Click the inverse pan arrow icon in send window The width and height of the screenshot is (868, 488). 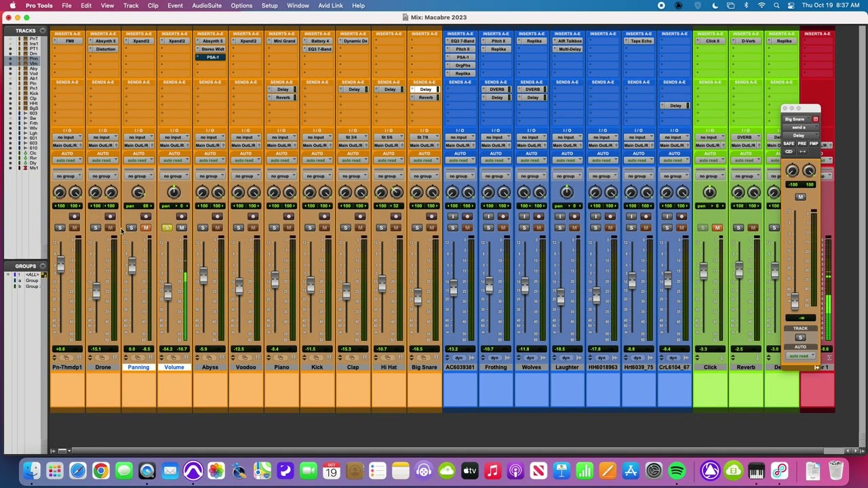tap(802, 152)
